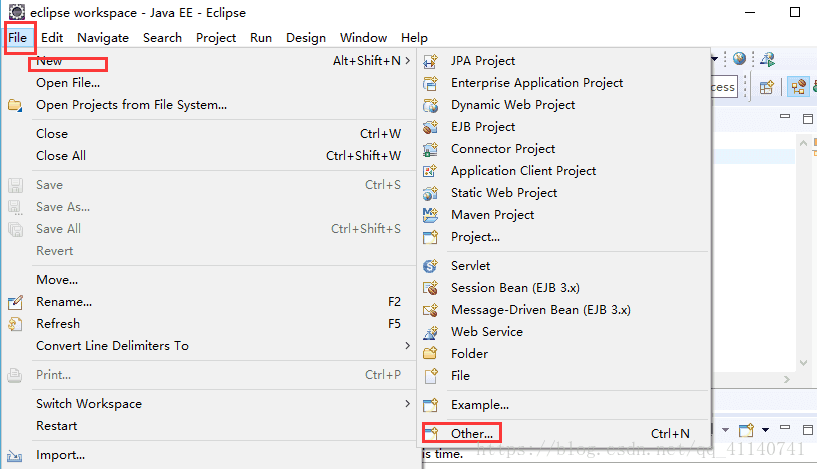Open the Project menu
817x469 pixels.
pyautogui.click(x=216, y=38)
